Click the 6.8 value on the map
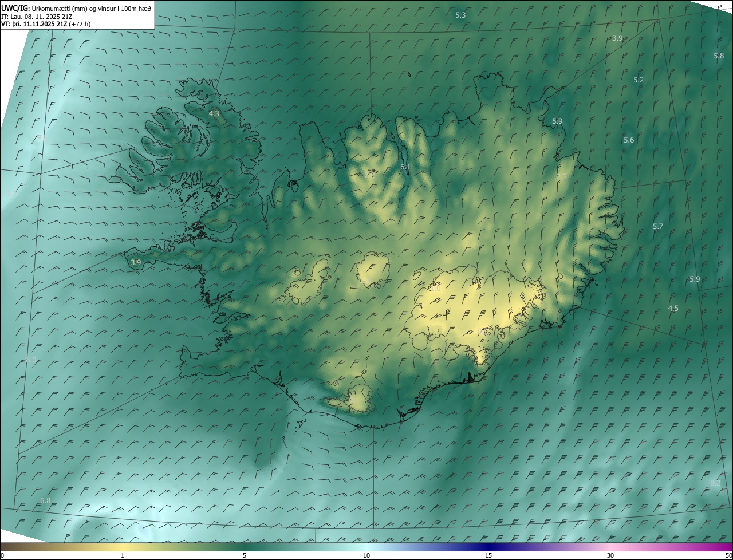Screen dimensions: 733x560 click(x=45, y=501)
